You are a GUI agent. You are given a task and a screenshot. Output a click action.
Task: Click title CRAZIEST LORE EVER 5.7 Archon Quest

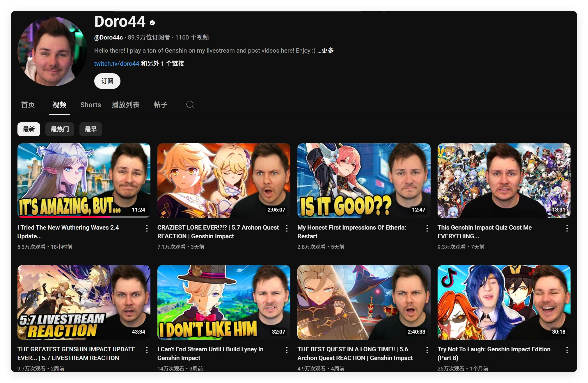pyautogui.click(x=218, y=232)
